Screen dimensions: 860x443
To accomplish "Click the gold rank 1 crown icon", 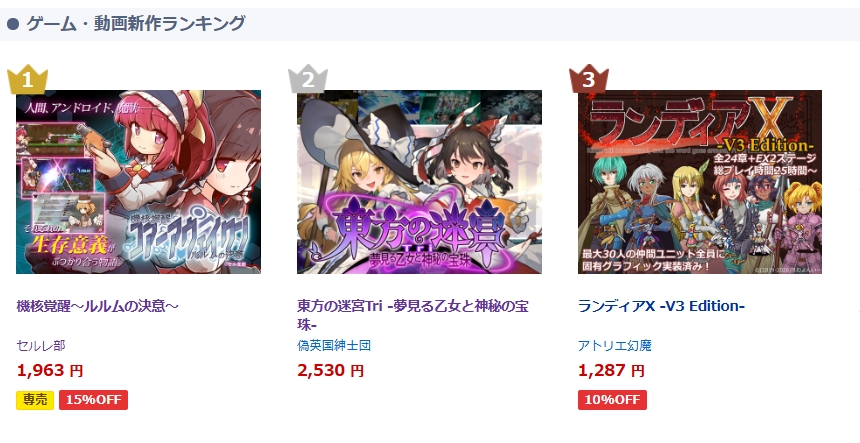I will (x=27, y=79).
